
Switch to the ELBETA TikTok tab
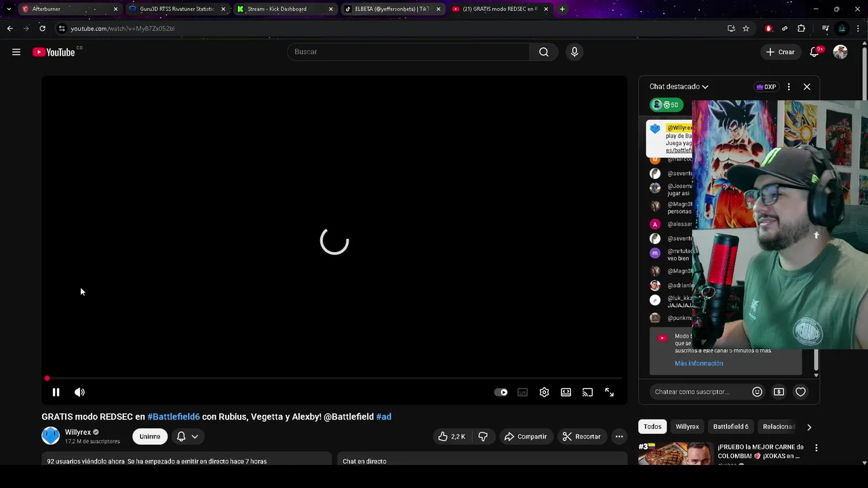tap(393, 9)
